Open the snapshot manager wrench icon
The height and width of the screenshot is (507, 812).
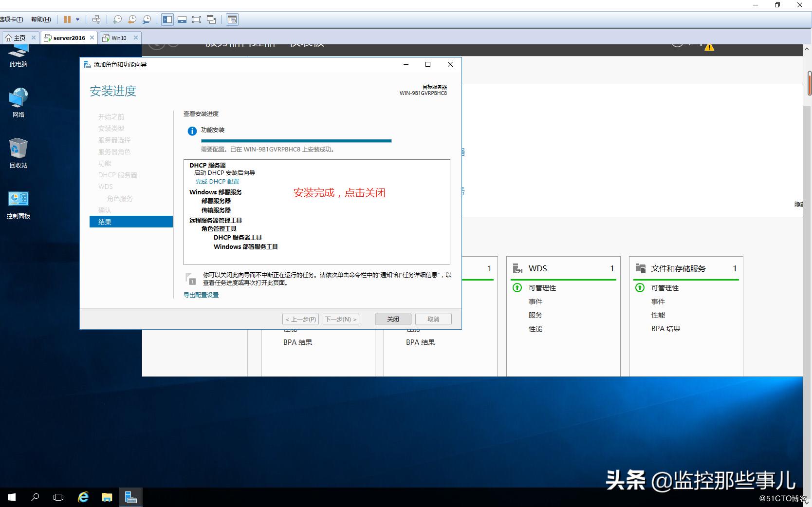coord(147,19)
